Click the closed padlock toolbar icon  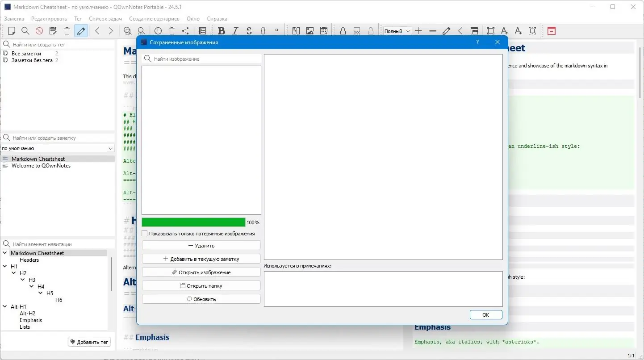tap(343, 31)
